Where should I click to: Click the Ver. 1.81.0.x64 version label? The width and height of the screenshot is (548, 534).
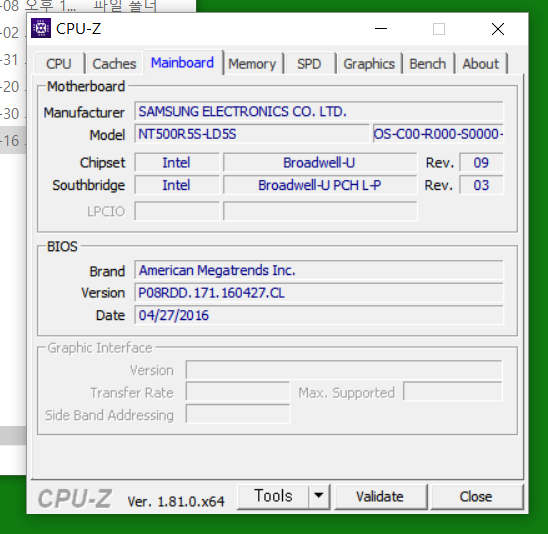click(x=176, y=501)
